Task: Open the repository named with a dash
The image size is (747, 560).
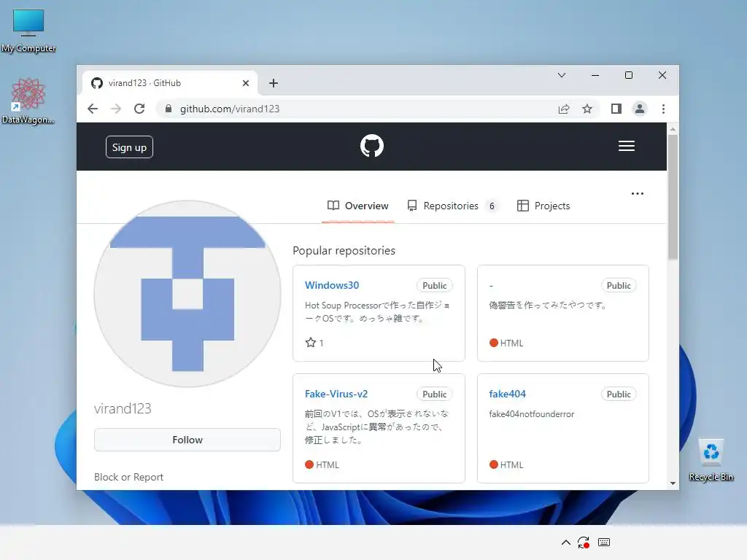Action: 491,285
